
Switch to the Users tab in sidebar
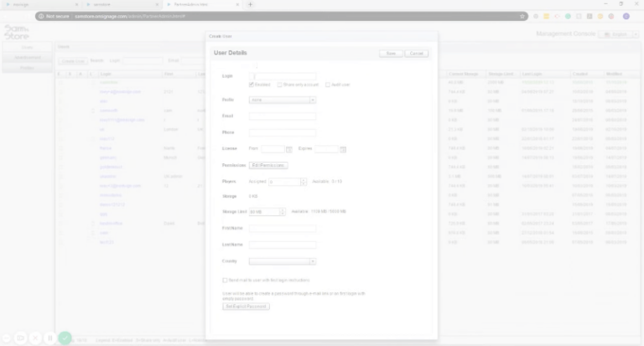27,48
